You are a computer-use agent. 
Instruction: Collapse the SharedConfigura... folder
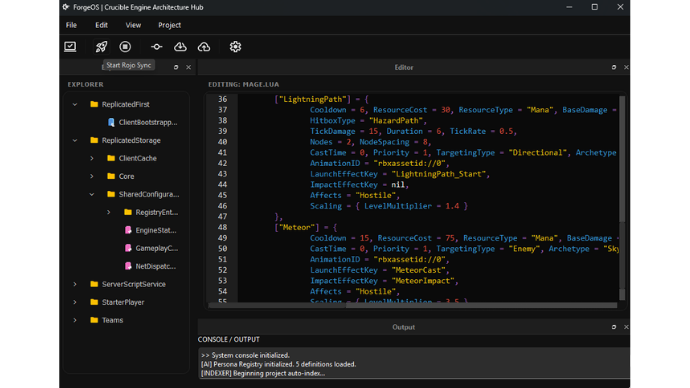pyautogui.click(x=92, y=194)
